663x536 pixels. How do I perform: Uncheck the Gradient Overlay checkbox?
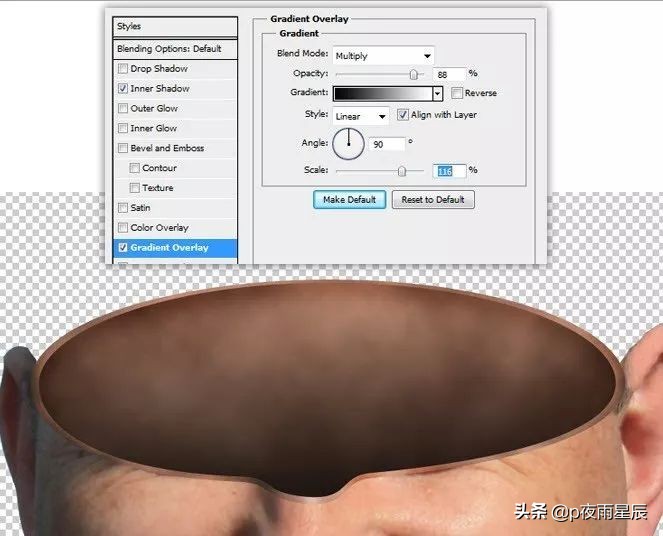[x=123, y=248]
